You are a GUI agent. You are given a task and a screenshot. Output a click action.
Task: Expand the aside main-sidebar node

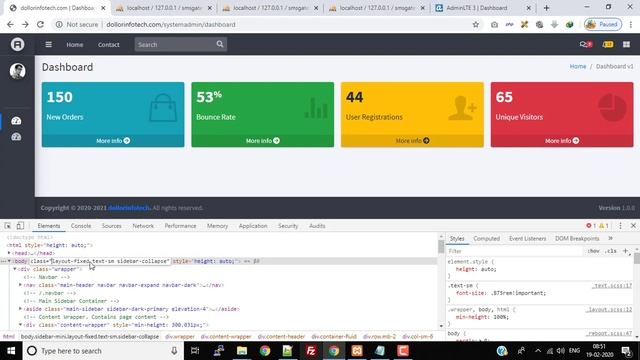tap(20, 309)
